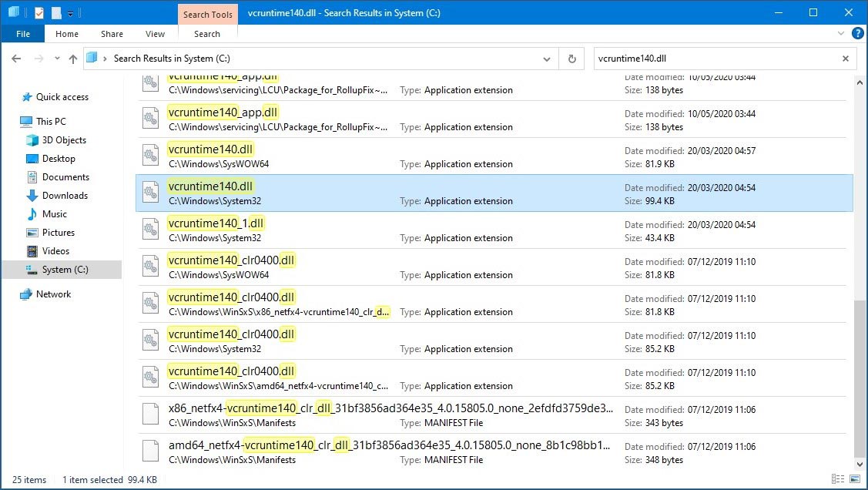Go back using the Back arrow
868x490 pixels.
[x=16, y=58]
